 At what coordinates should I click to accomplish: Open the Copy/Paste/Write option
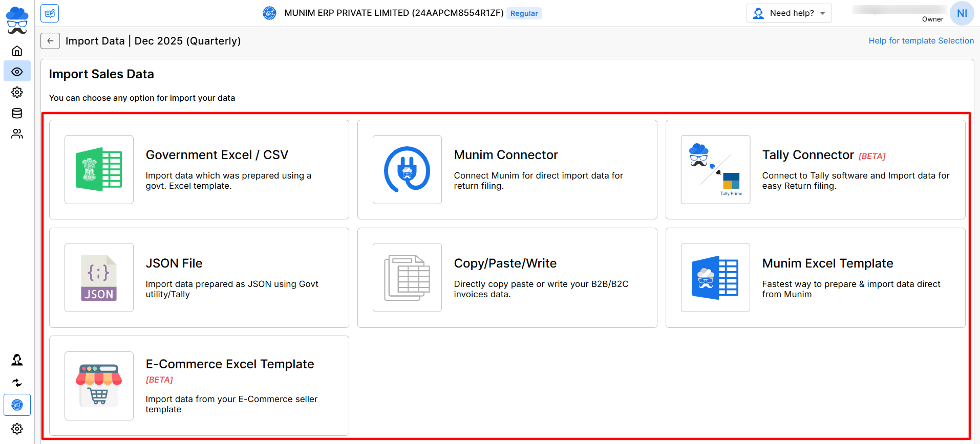507,278
